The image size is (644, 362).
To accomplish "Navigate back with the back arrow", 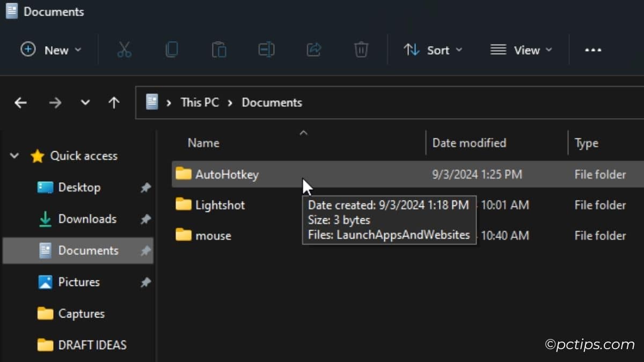I will [20, 102].
